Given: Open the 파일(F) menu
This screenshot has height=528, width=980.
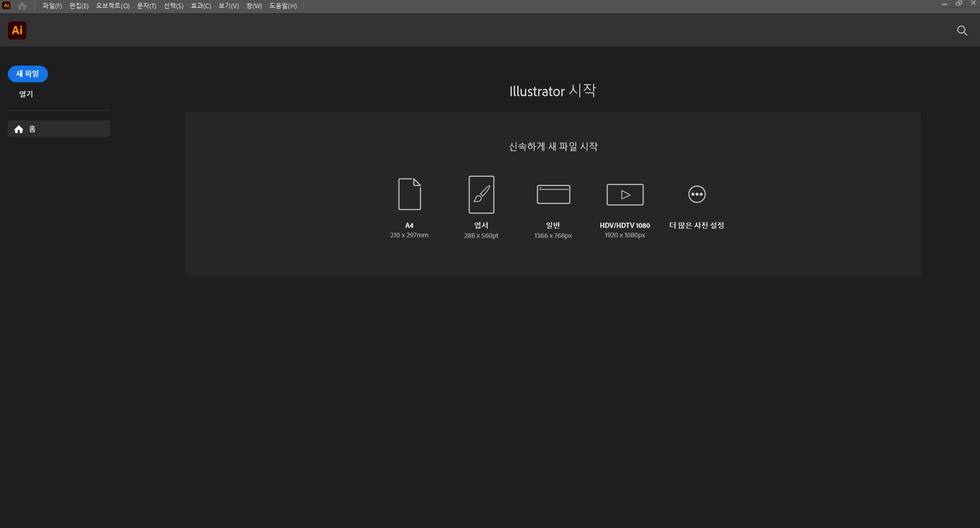Looking at the screenshot, I should (52, 6).
